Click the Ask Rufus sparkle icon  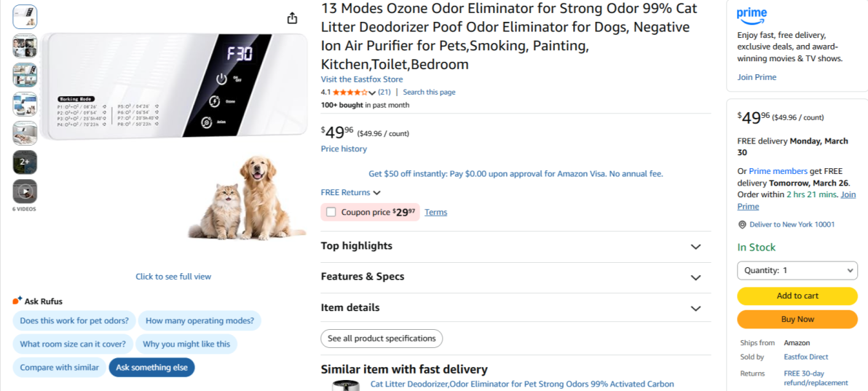pyautogui.click(x=17, y=301)
